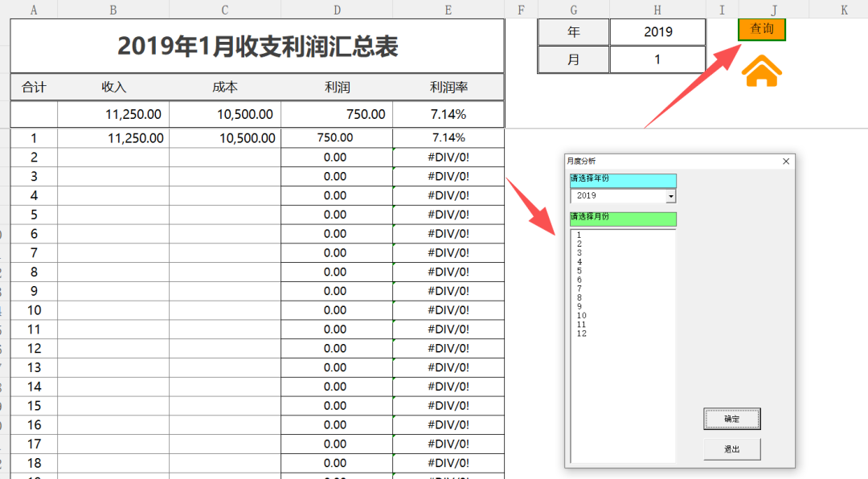Select column H header
The image size is (868, 479).
click(x=657, y=10)
